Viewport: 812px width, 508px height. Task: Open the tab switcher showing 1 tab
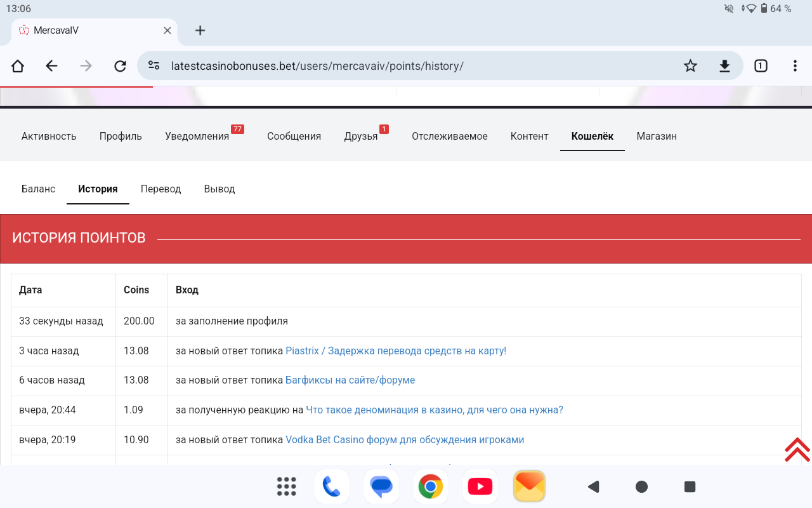(761, 66)
